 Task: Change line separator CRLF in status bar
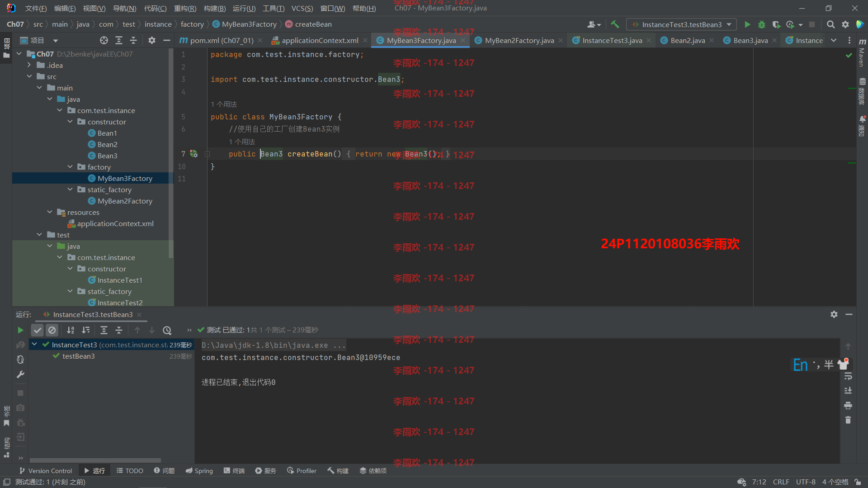tap(781, 482)
